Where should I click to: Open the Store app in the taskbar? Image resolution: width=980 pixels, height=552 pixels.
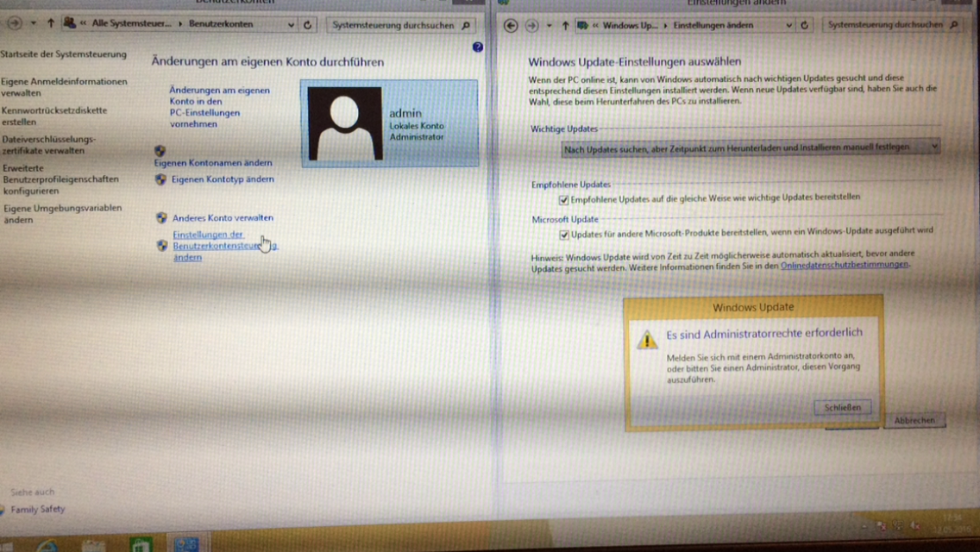click(141, 545)
